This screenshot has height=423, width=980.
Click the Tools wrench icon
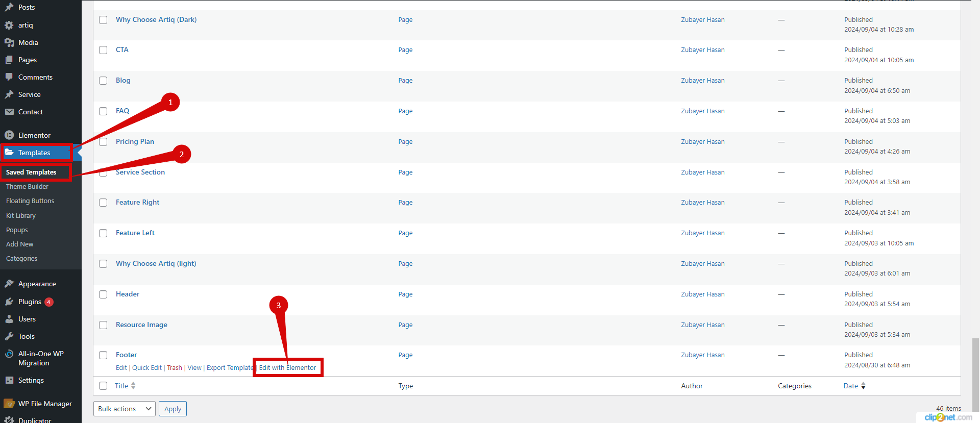9,336
